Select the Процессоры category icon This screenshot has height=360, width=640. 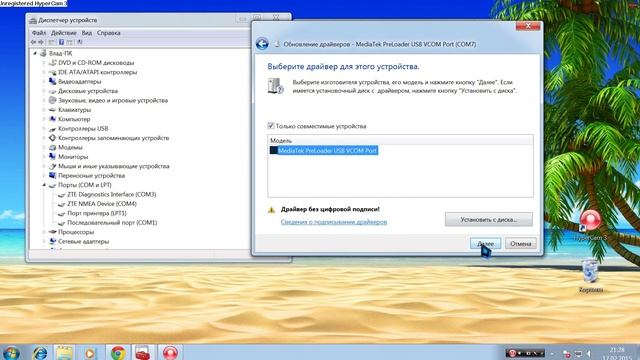(x=52, y=232)
